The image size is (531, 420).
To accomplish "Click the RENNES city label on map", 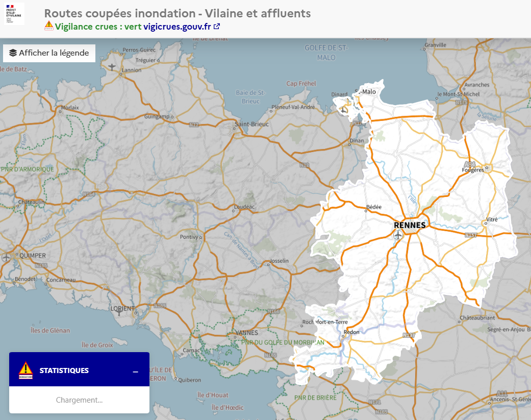I will (x=410, y=225).
